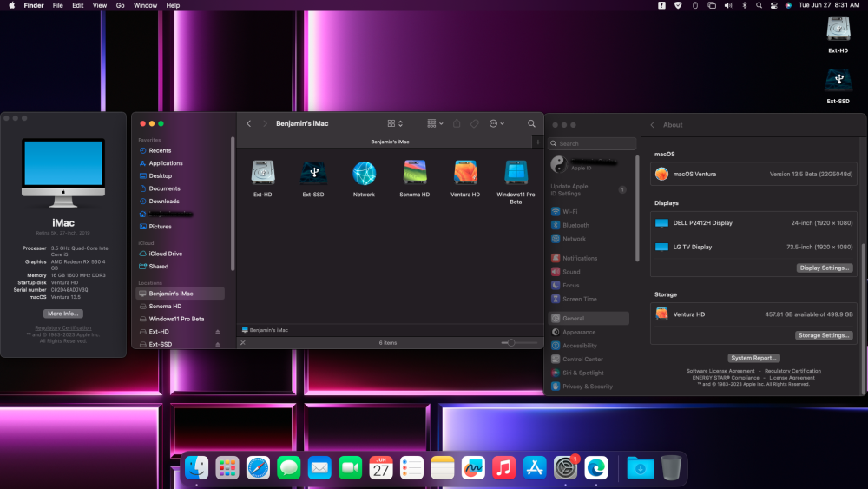Open App Store from the Dock
This screenshot has height=489, width=868.
click(x=534, y=468)
